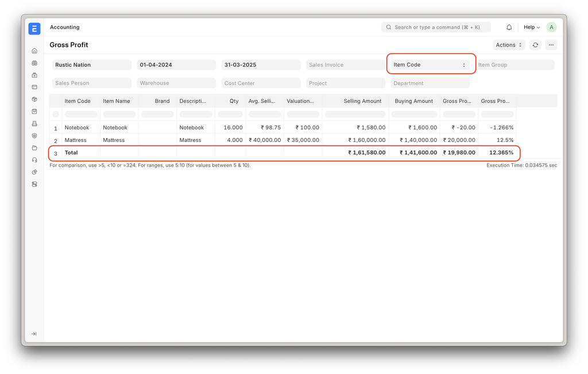
Task: Click the Accounting breadcrumb link
Action: point(65,27)
